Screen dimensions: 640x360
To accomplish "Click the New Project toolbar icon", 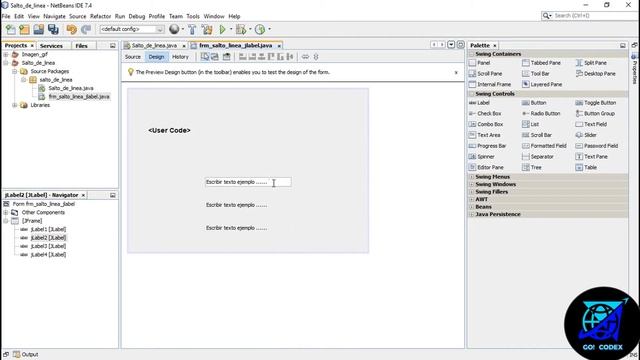I will pos(24,29).
